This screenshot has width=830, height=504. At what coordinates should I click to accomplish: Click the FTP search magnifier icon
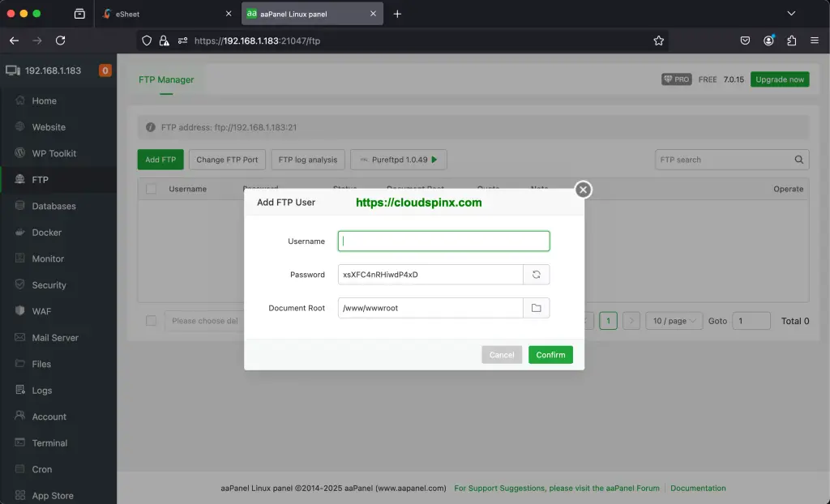[798, 160]
